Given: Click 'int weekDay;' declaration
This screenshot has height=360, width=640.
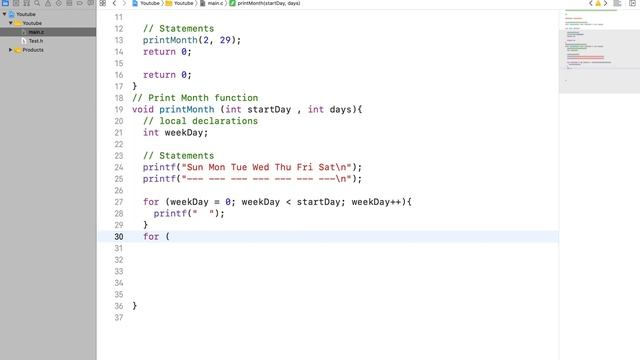Looking at the screenshot, I should coord(175,133).
